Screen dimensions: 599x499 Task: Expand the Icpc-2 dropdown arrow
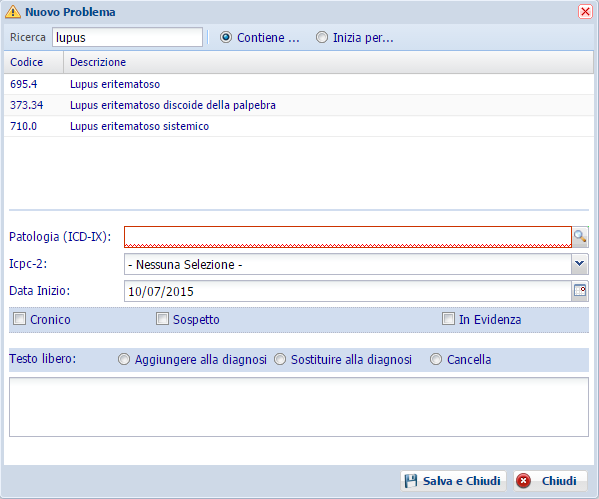[x=580, y=264]
